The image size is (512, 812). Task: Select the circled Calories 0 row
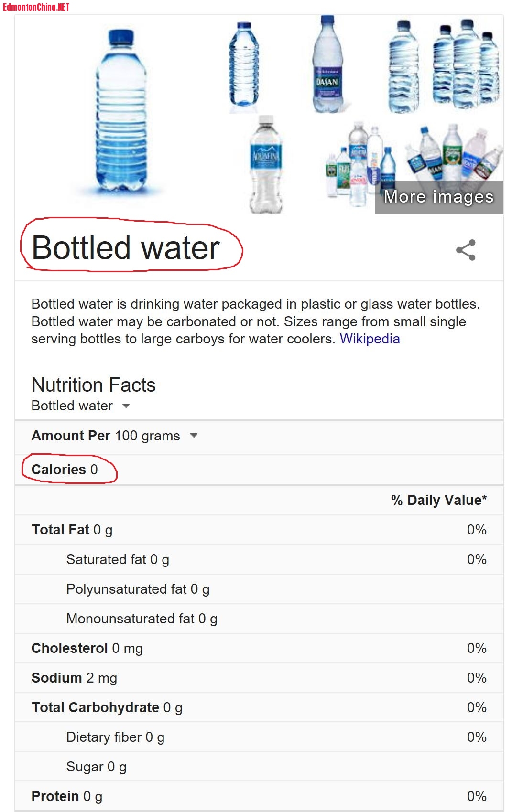pyautogui.click(x=65, y=470)
